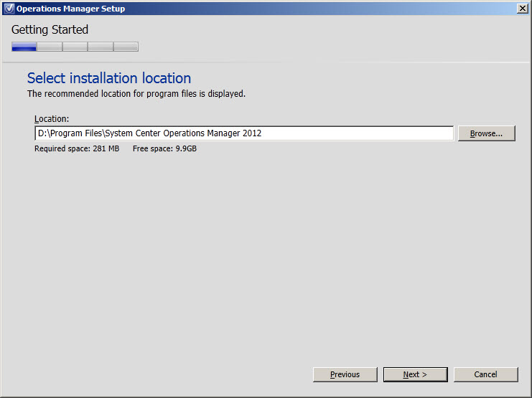The height and width of the screenshot is (398, 532).
Task: Click the 'Required space: 281 MB' text
Action: point(77,148)
